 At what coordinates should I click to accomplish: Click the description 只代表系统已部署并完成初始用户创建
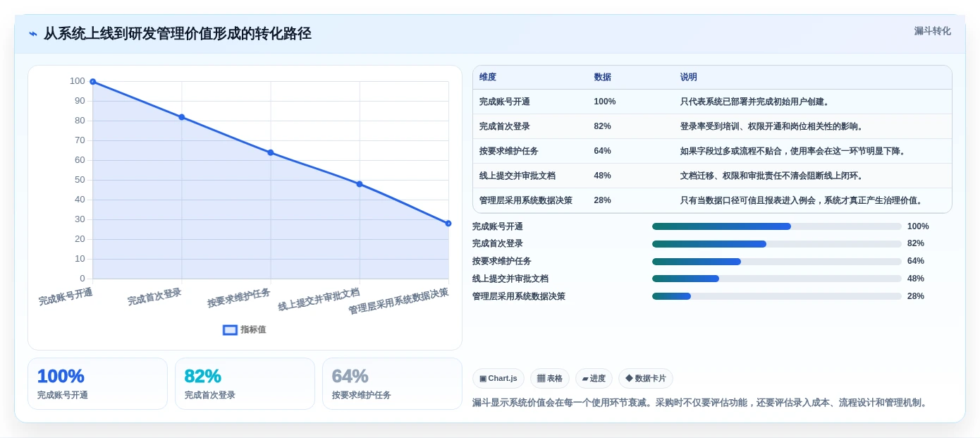pyautogui.click(x=754, y=102)
